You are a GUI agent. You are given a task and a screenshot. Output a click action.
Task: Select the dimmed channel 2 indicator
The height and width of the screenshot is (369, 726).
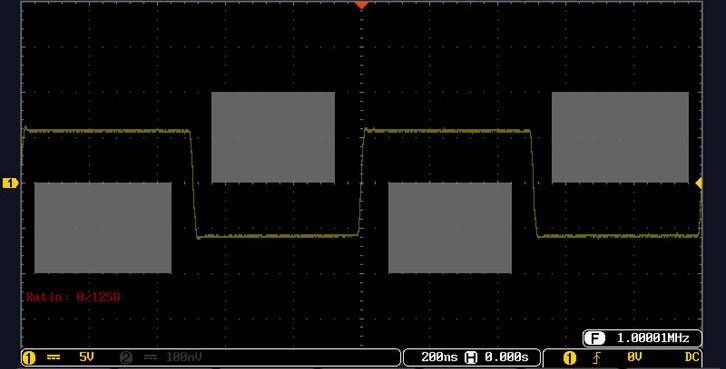pyautogui.click(x=126, y=357)
